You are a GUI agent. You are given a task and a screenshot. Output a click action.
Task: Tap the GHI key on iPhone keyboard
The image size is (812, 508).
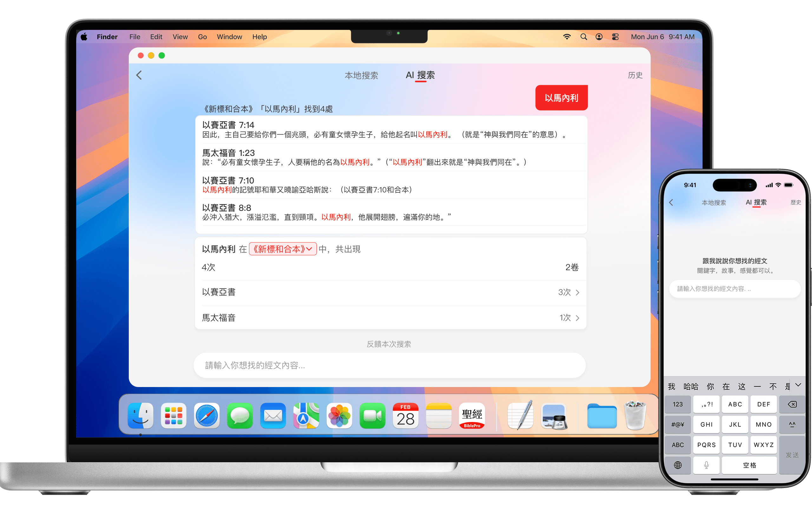click(706, 424)
